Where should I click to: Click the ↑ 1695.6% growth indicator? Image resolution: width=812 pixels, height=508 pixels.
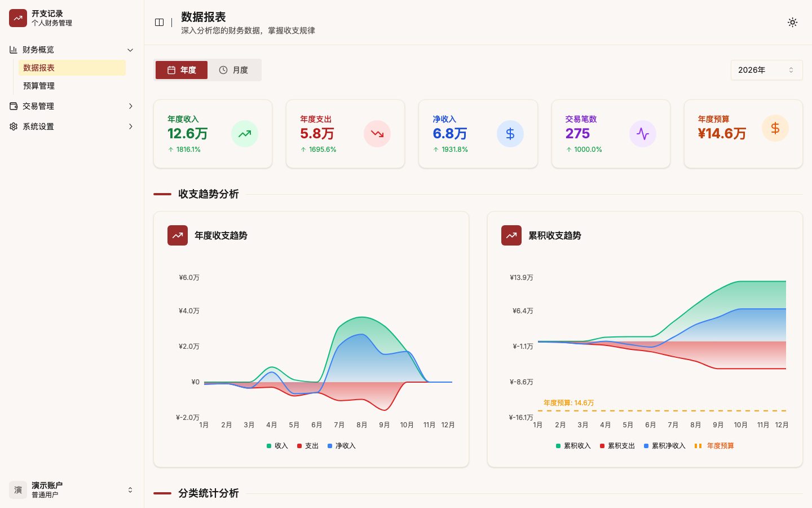coord(318,150)
